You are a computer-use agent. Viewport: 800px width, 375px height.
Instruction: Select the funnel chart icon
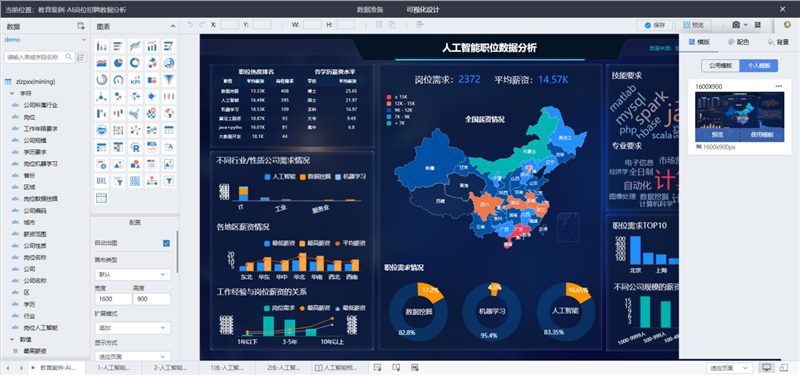[169, 80]
